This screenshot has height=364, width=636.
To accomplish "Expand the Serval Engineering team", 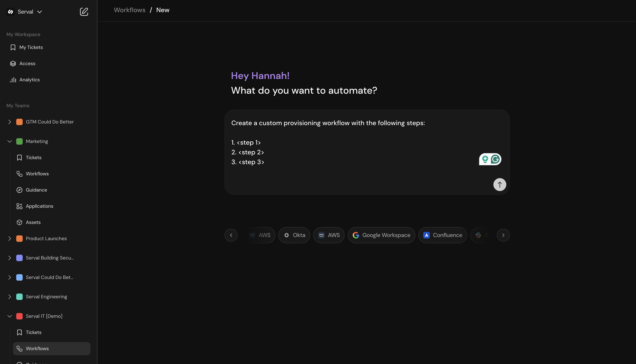I will pyautogui.click(x=10, y=296).
